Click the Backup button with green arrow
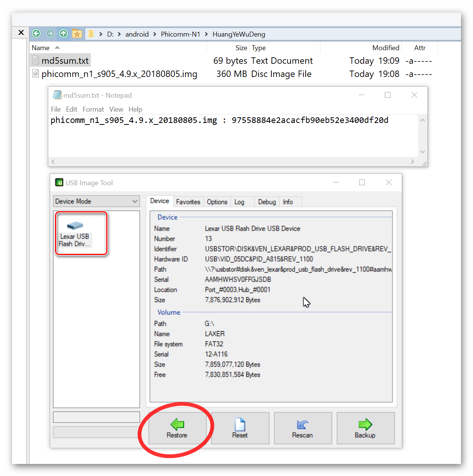Viewport: 473px width, 476px height. [365, 428]
